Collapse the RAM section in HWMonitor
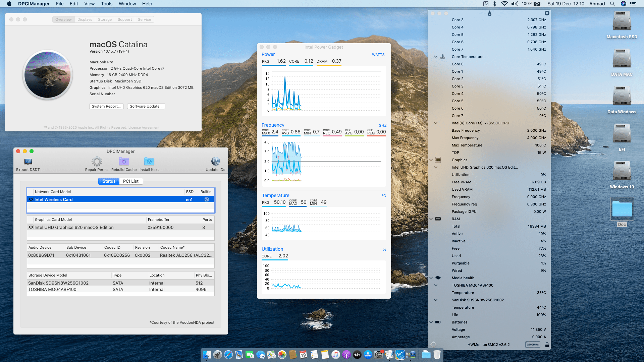The image size is (644, 362). point(431,219)
